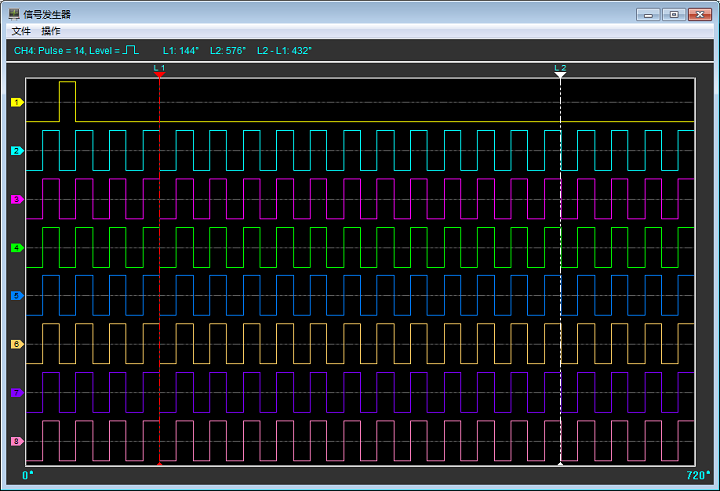Click the L1: 144° readout
720x491 pixels.
181,50
